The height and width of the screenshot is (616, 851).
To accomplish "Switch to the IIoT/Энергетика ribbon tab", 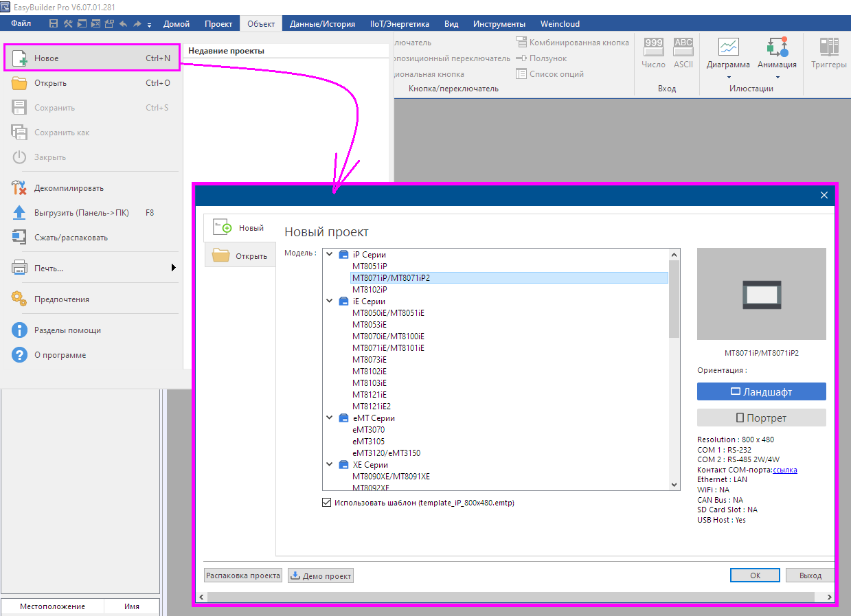I will [x=399, y=23].
